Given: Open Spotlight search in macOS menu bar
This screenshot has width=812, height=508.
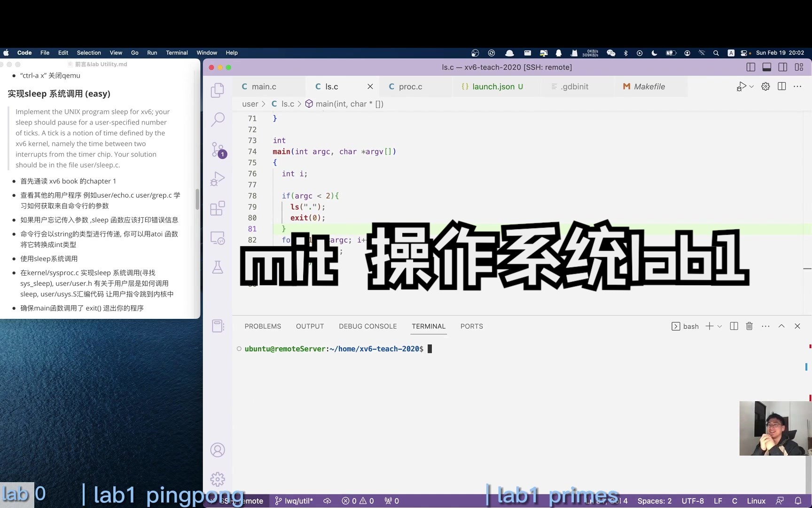Looking at the screenshot, I should pyautogui.click(x=716, y=53).
